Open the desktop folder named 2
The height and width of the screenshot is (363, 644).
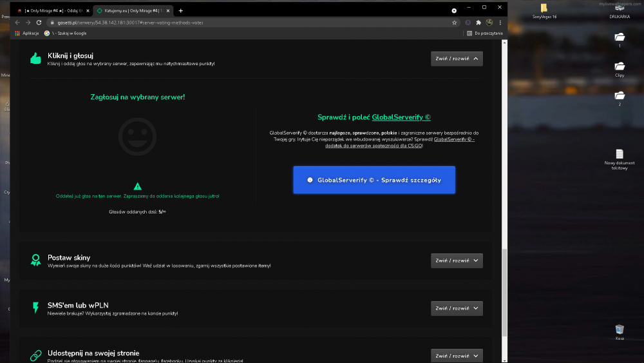620,98
